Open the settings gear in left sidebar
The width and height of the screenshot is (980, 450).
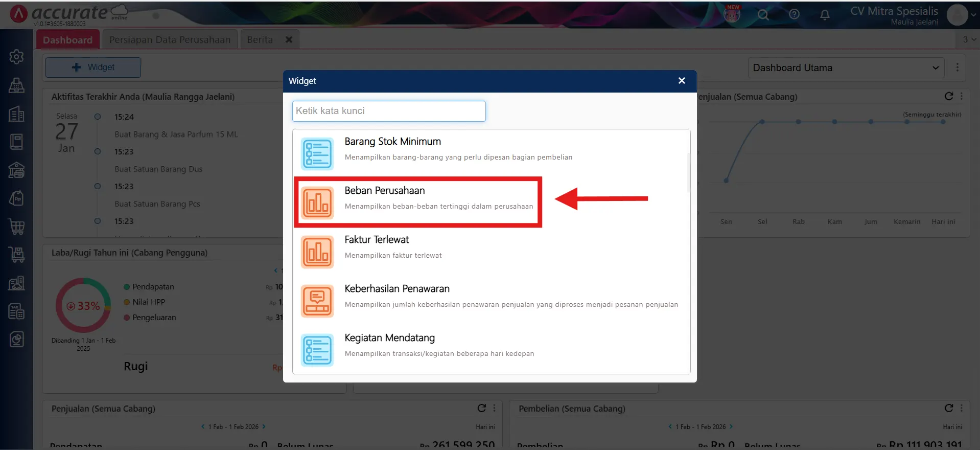click(x=16, y=57)
